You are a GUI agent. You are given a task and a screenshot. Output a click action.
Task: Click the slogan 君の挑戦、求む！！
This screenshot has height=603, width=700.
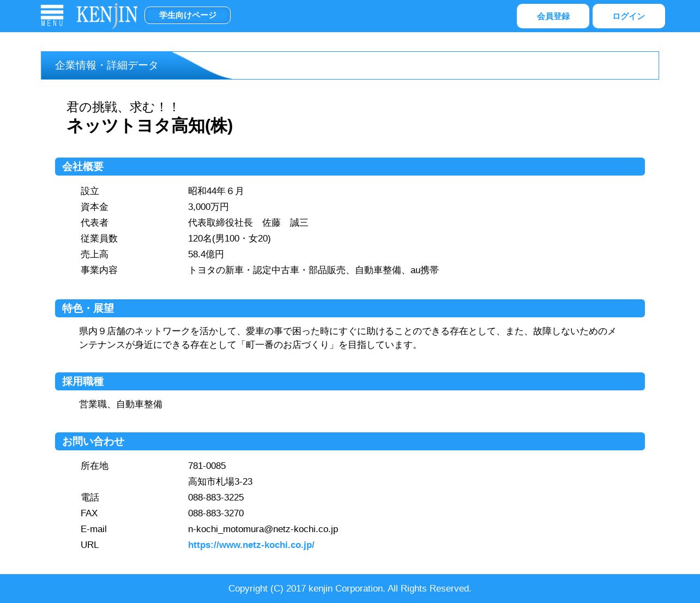[123, 107]
